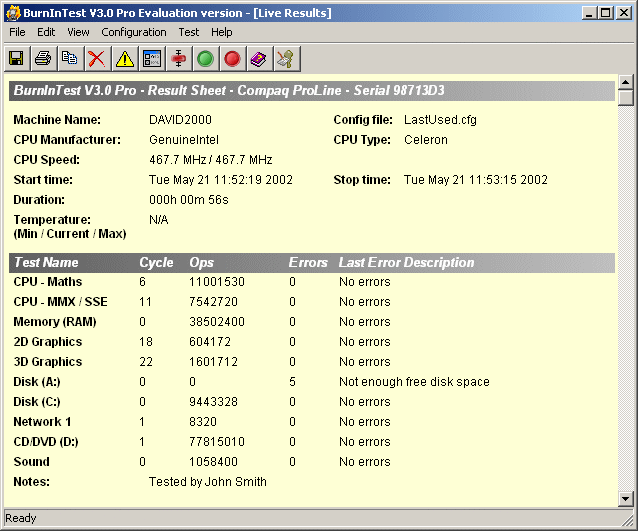The height and width of the screenshot is (531, 638).
Task: Open the File menu
Action: pos(17,32)
